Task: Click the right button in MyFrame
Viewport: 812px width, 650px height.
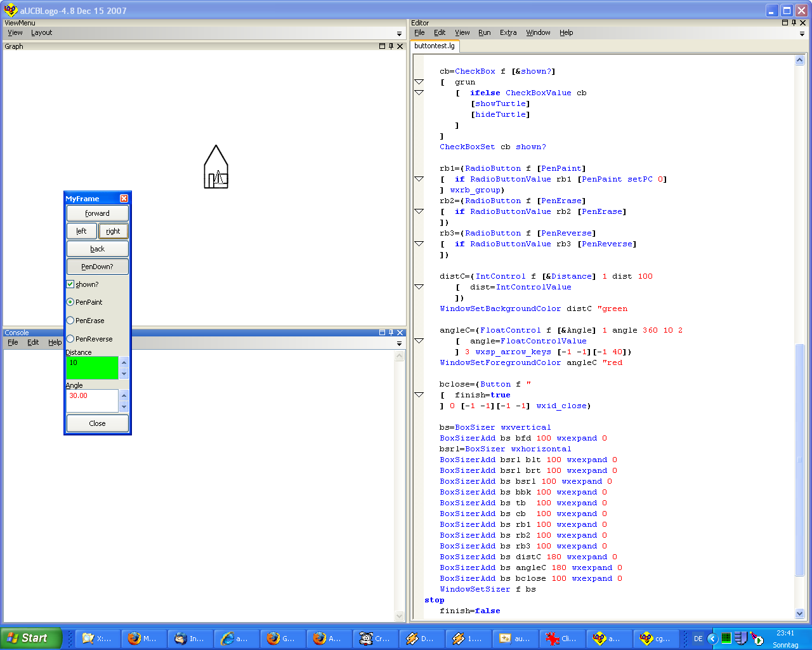Action: click(114, 231)
